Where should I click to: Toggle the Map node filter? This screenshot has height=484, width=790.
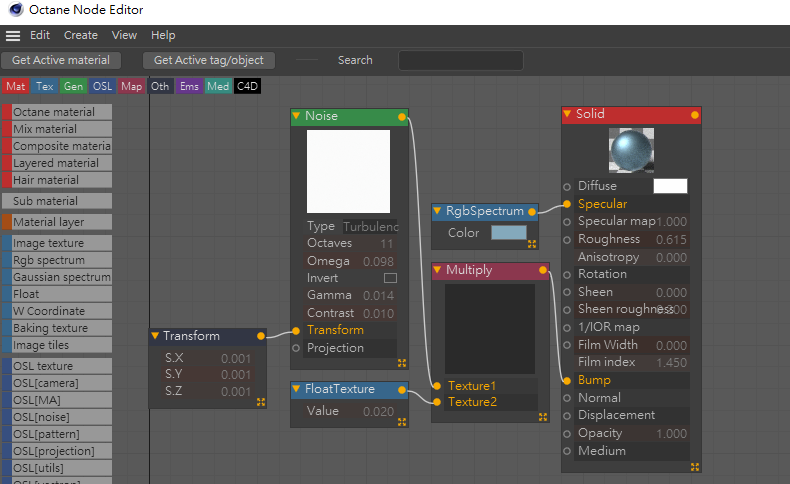coord(131,86)
